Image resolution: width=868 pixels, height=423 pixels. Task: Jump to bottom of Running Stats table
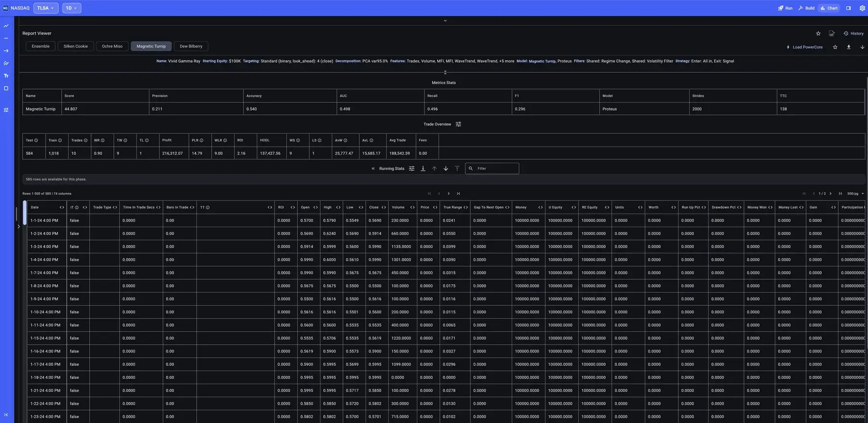[423, 168]
